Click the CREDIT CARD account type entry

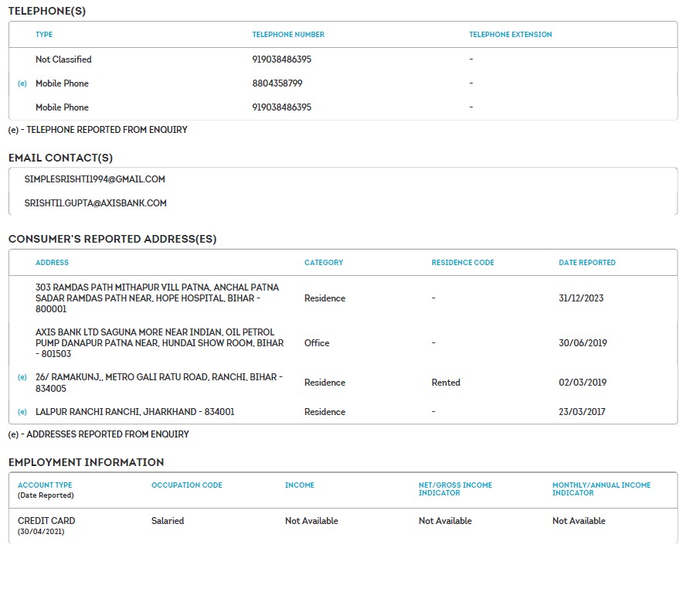pyautogui.click(x=46, y=521)
